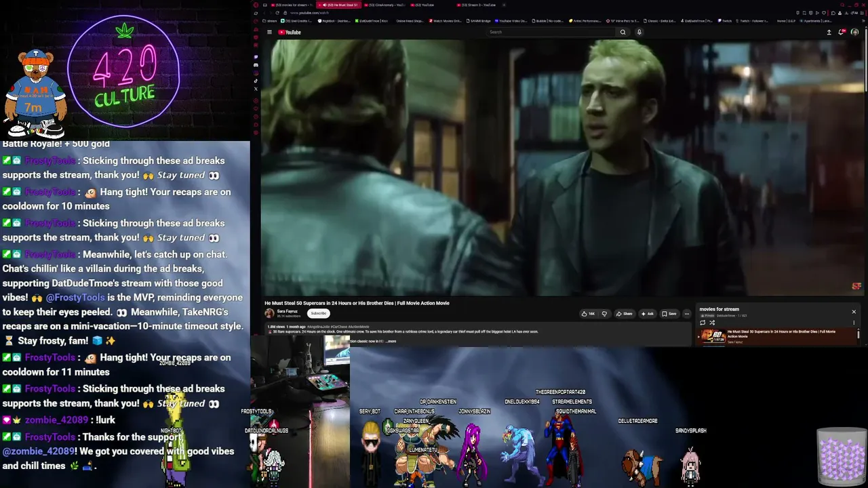This screenshot has width=868, height=488.
Task: Share the video
Action: tap(624, 314)
